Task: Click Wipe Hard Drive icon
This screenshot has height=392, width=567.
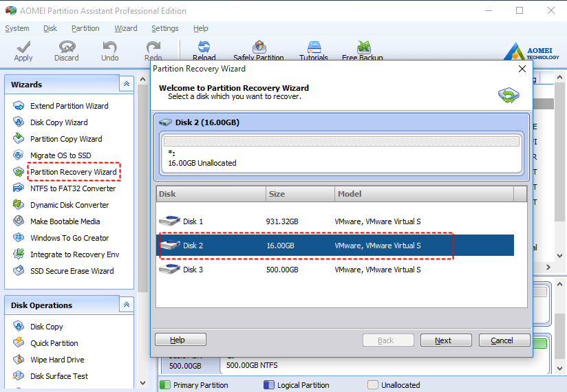Action: point(19,360)
